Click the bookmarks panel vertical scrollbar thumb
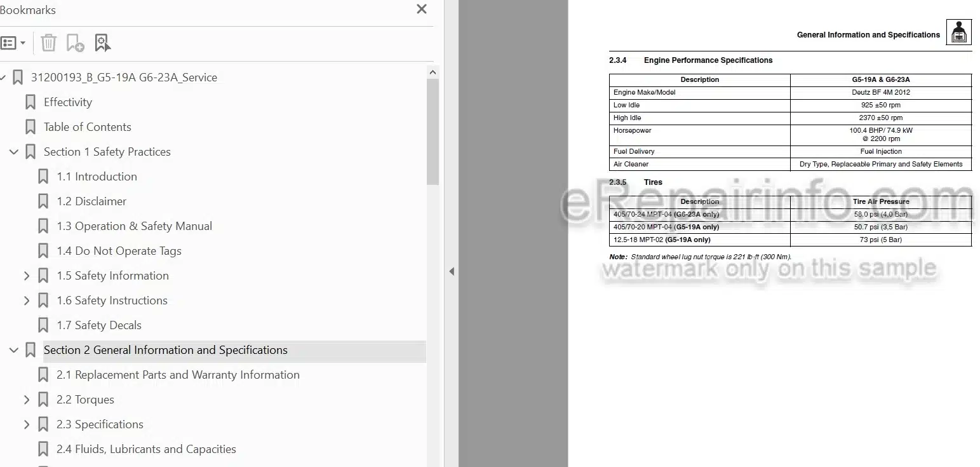Viewport: 980px width, 467px height. coord(433,132)
